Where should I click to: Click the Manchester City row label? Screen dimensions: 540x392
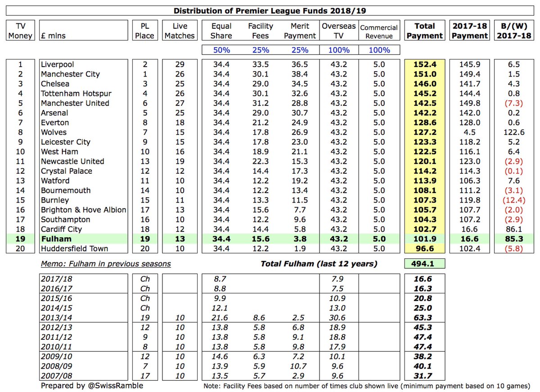tap(70, 74)
